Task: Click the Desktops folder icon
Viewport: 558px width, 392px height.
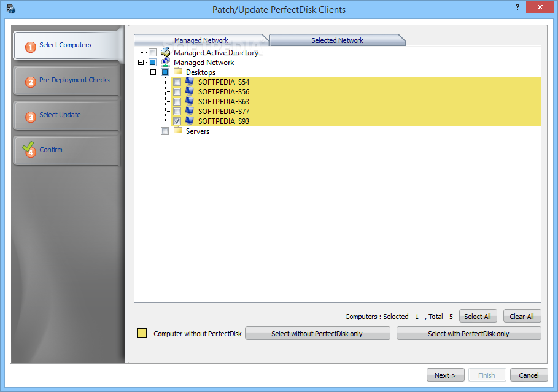Action: tap(178, 72)
